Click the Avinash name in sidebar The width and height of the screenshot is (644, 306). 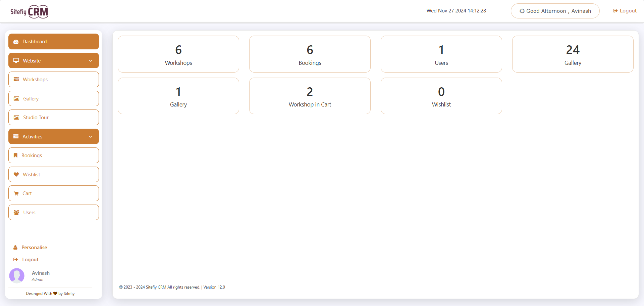click(41, 273)
